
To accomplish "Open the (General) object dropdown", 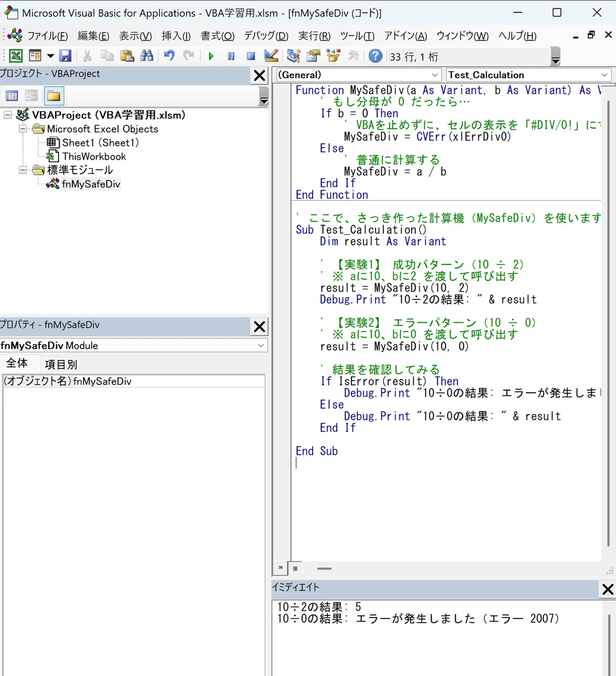I will coord(435,75).
